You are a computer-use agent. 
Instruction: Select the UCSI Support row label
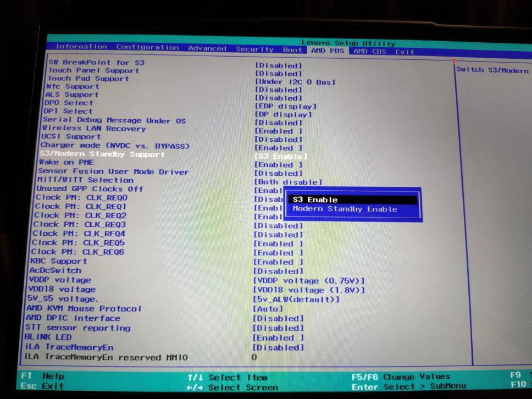71,136
